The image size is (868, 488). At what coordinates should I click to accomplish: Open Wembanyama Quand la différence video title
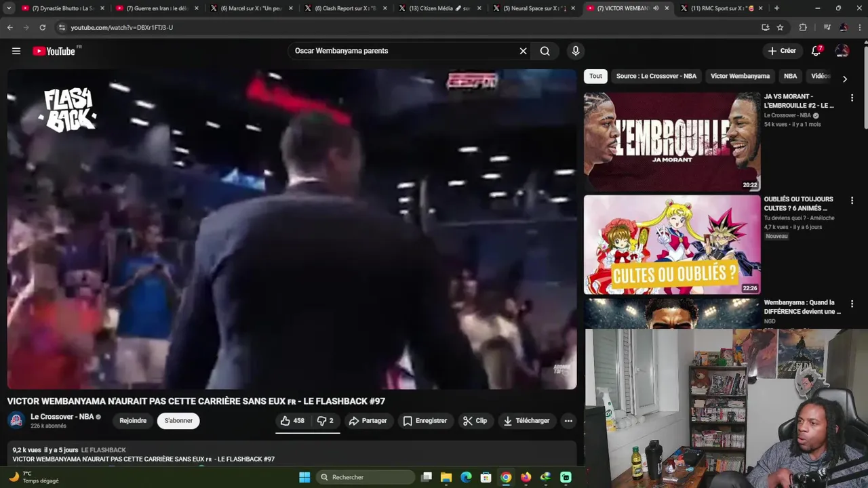802,307
